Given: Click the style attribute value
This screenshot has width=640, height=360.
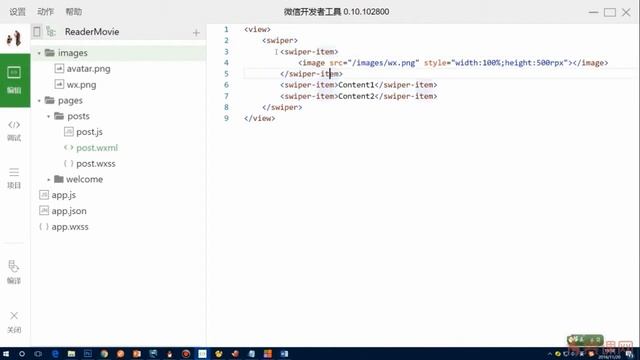Looking at the screenshot, I should click(509, 63).
